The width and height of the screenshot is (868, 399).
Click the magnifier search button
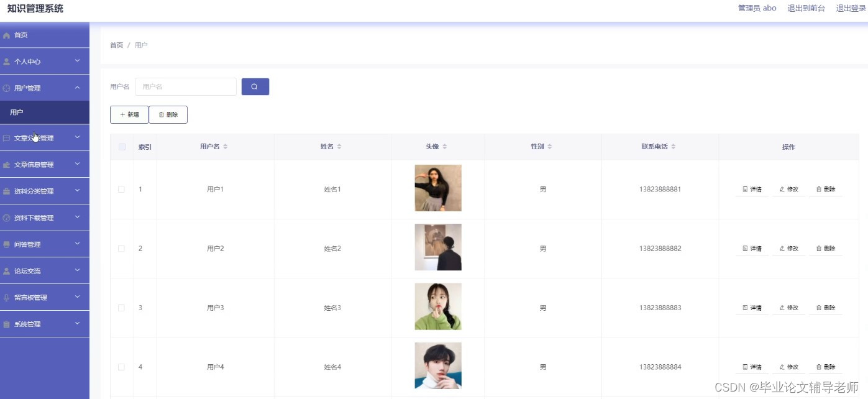255,86
